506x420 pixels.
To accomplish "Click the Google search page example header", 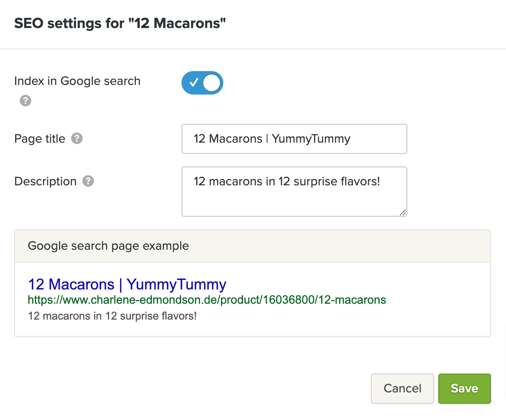I will point(108,246).
